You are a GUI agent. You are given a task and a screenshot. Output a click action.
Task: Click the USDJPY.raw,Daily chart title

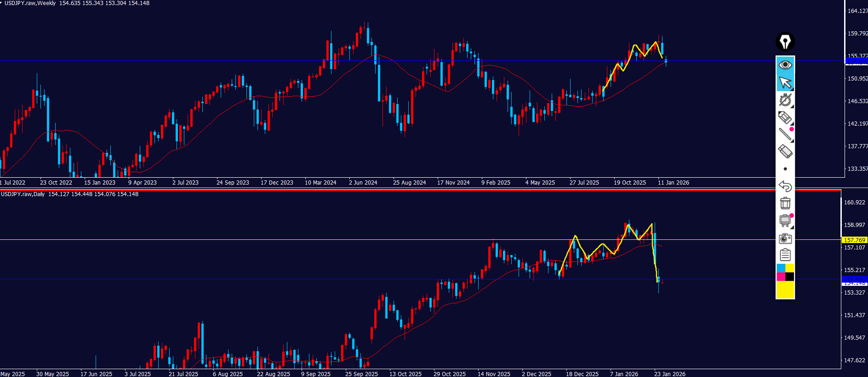coord(23,194)
